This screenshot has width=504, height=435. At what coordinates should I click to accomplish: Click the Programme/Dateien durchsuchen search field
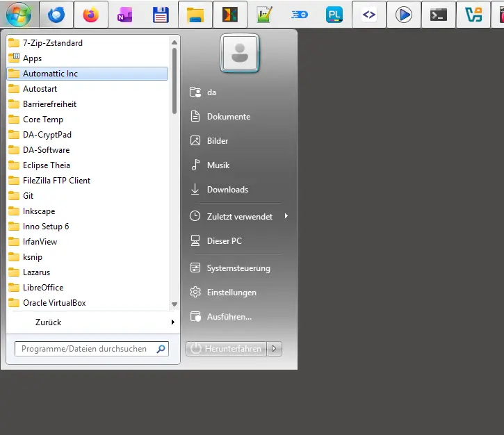coord(85,349)
